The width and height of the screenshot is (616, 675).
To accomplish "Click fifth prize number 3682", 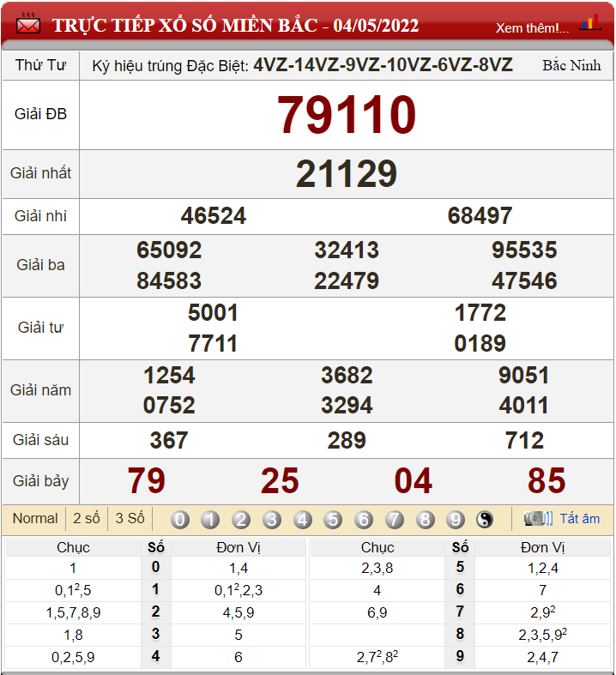I will click(347, 376).
